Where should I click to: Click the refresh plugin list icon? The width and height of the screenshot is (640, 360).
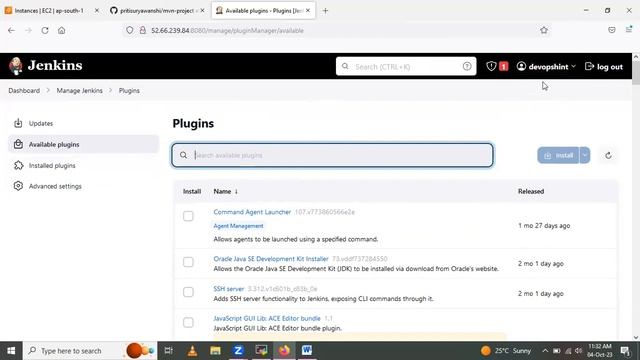(608, 156)
